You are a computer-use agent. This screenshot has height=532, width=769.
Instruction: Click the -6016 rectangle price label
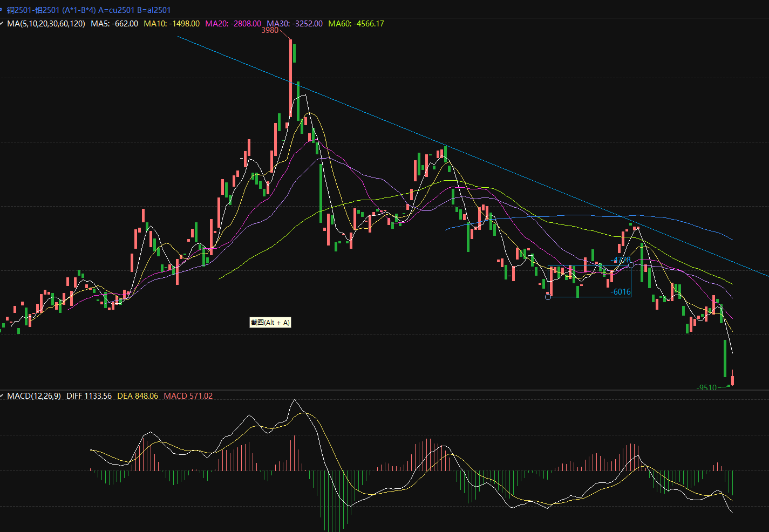pyautogui.click(x=621, y=292)
